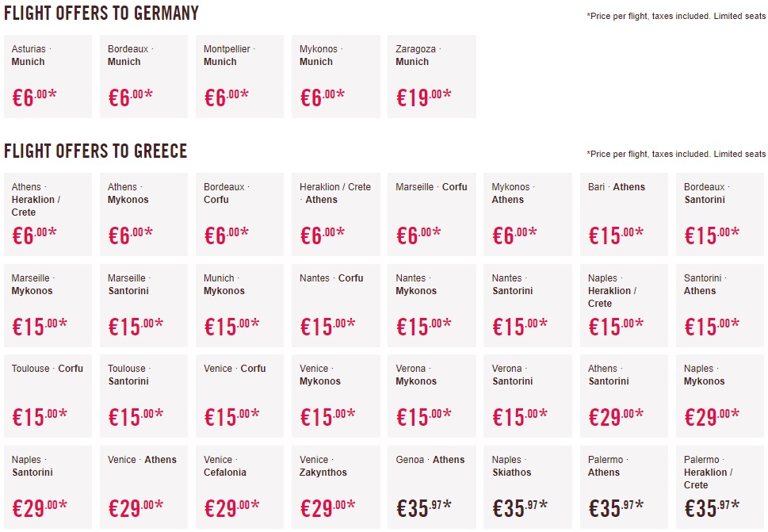Choose the Genoa to Athens €35.97 flight
Screen dimensions: 768x532
click(432, 487)
